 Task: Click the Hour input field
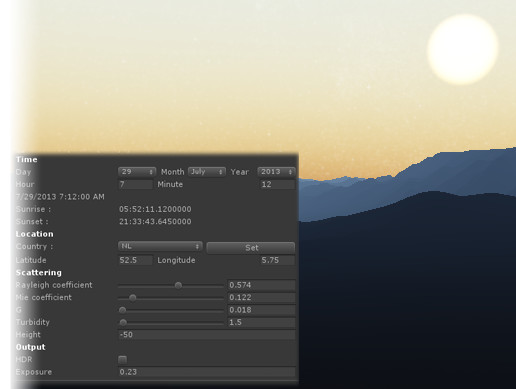136,184
